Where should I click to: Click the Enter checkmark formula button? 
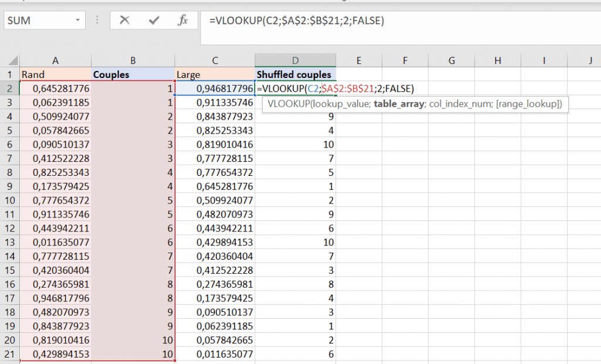click(x=154, y=21)
